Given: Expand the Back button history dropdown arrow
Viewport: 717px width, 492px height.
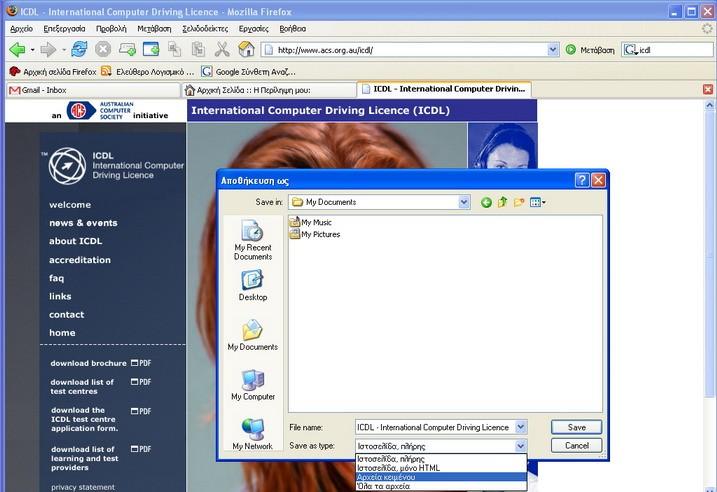Looking at the screenshot, I should point(32,49).
